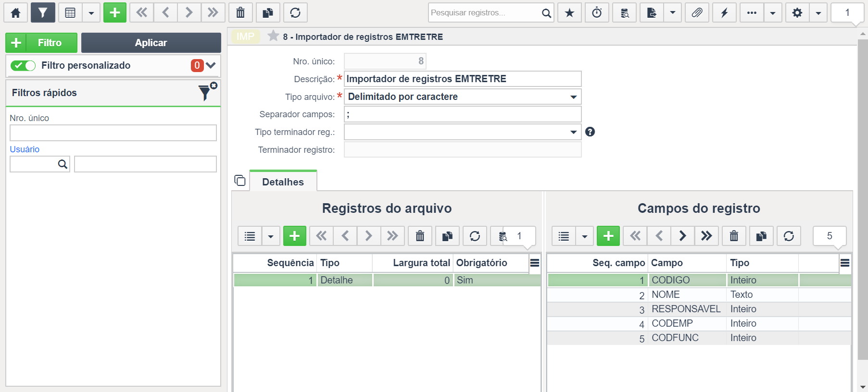Switch Campos do registro to list view
868x392 pixels.
564,236
